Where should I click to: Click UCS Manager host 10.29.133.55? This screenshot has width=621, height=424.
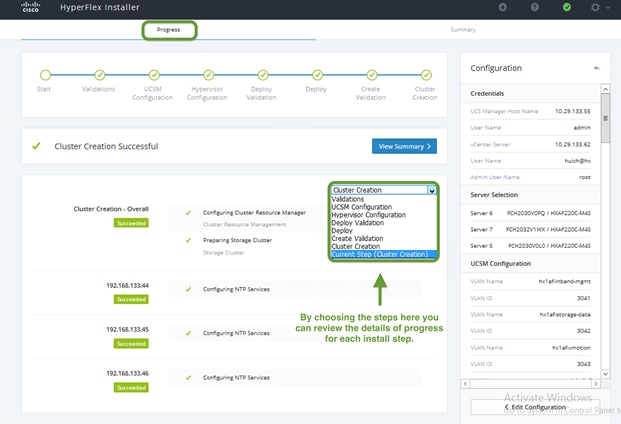pyautogui.click(x=573, y=111)
